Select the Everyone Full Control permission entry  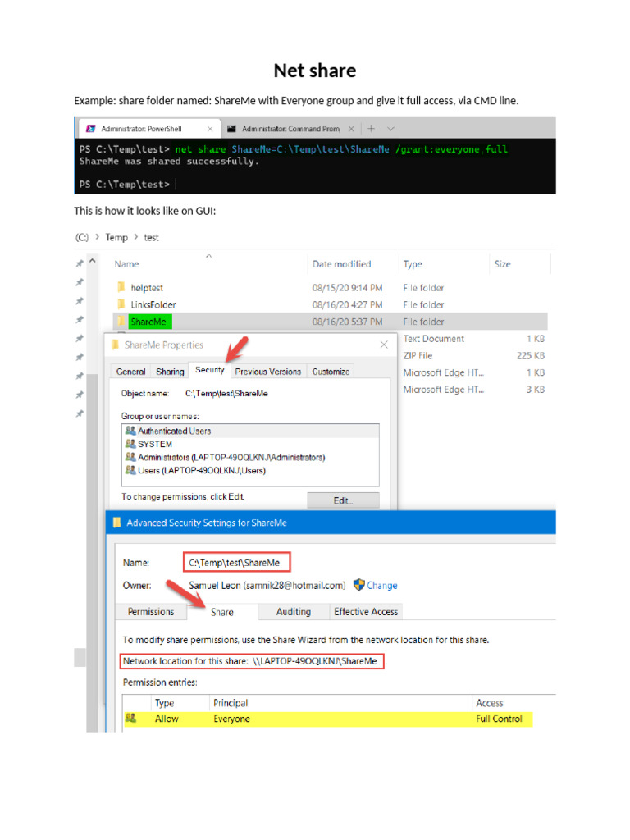point(328,719)
